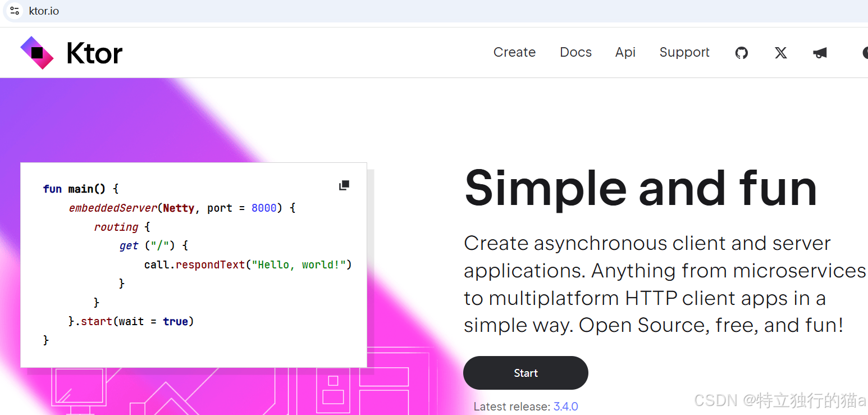The image size is (868, 415).
Task: Click the Start button
Action: (526, 373)
